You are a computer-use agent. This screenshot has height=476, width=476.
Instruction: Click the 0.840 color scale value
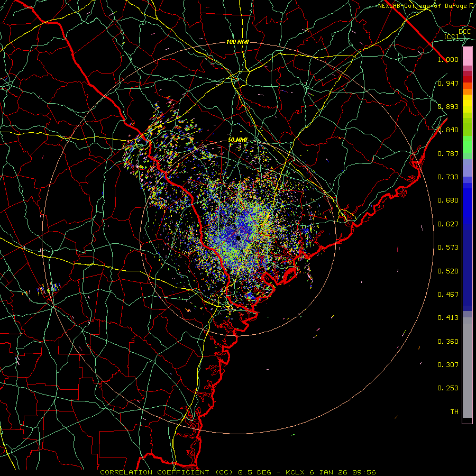(448, 130)
